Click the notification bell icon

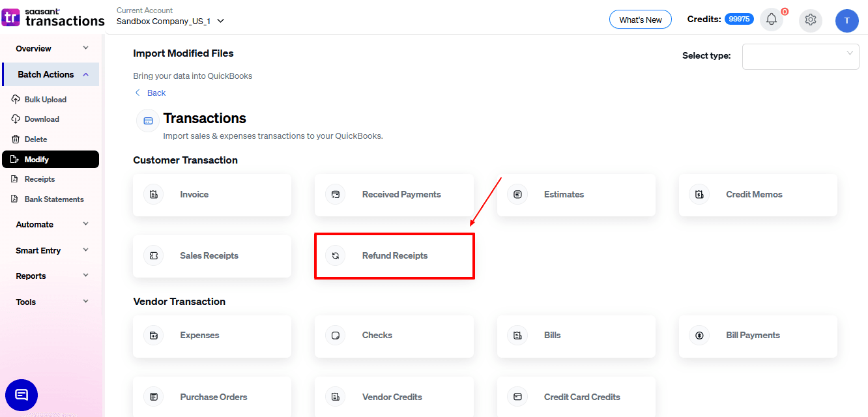[x=771, y=20]
